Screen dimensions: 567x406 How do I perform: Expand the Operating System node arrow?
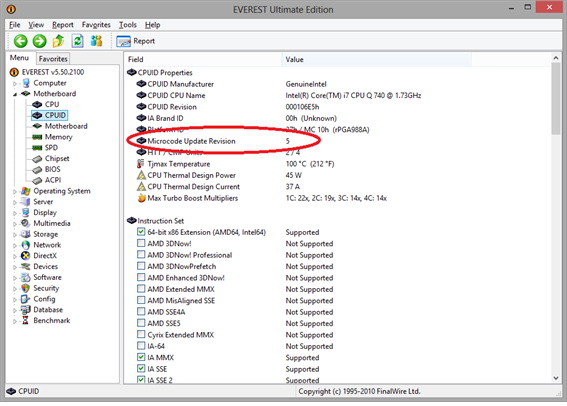(x=15, y=191)
